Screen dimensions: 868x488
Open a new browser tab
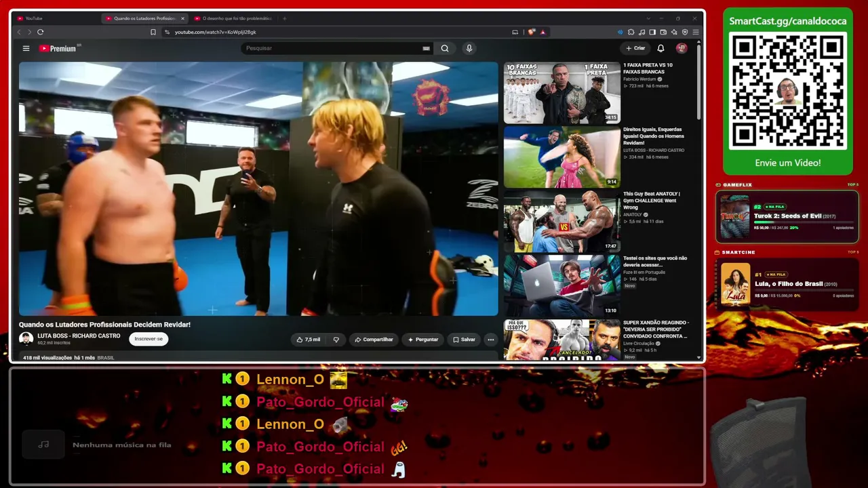[x=284, y=18]
